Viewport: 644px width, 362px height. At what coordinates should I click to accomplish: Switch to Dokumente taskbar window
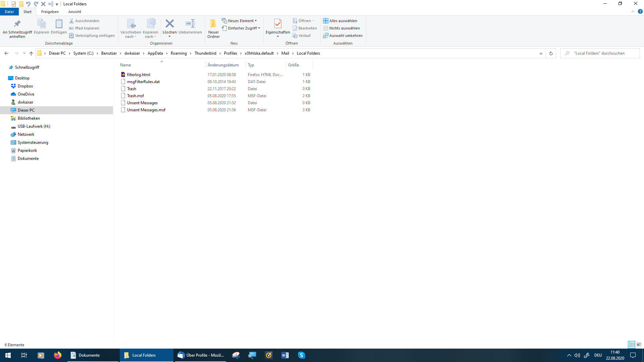click(x=93, y=355)
